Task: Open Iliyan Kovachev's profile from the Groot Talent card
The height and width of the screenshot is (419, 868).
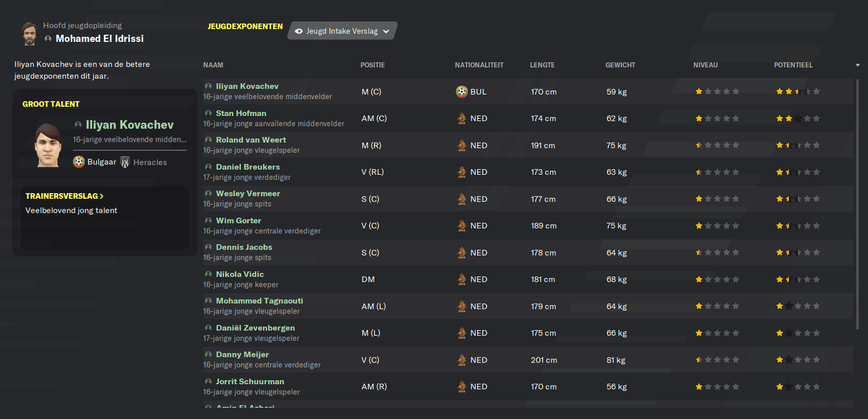Action: click(130, 125)
